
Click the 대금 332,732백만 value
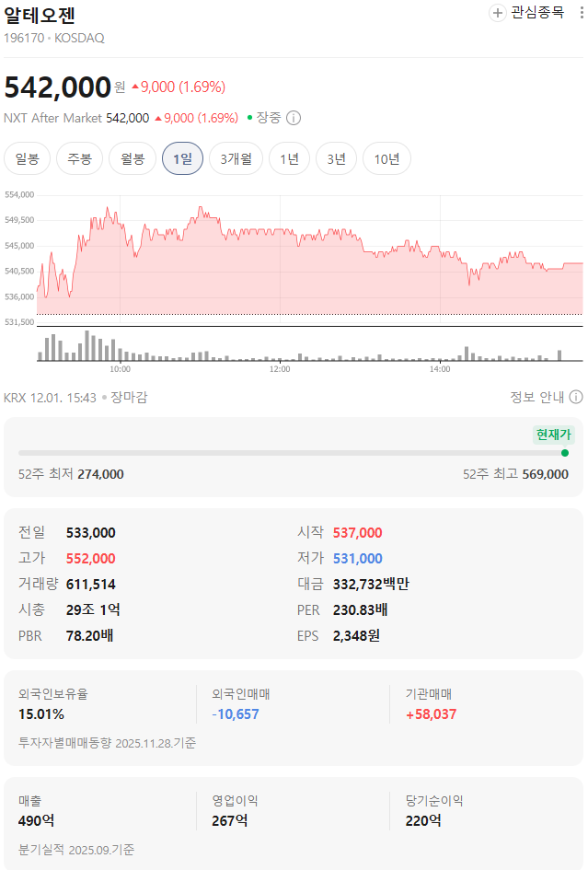(x=371, y=584)
